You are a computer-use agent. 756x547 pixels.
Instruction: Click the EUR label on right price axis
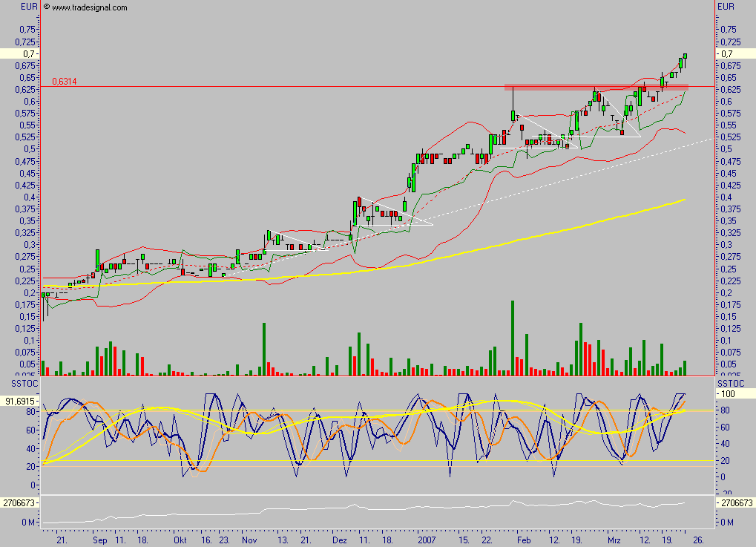coord(727,6)
